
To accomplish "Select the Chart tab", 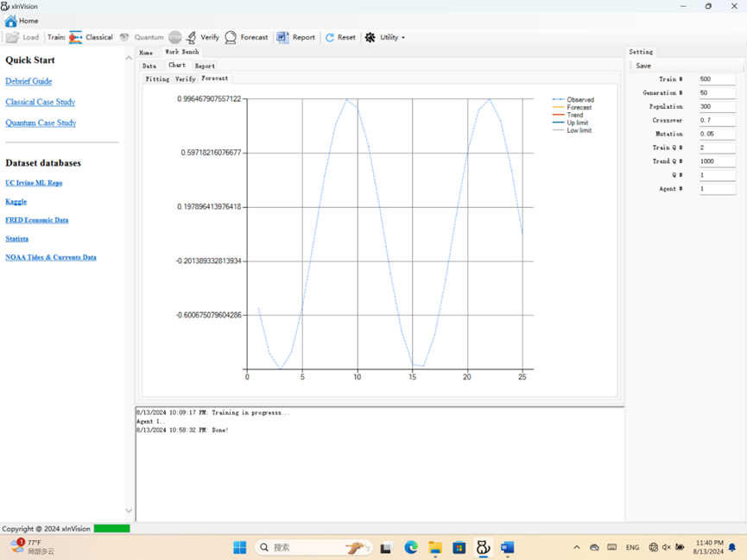I will coord(177,66).
